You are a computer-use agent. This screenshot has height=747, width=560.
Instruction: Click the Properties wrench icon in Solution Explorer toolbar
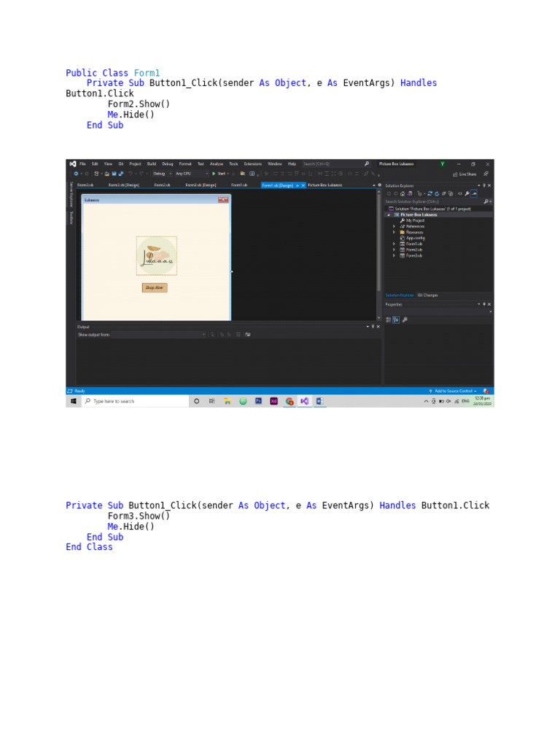coord(467,193)
